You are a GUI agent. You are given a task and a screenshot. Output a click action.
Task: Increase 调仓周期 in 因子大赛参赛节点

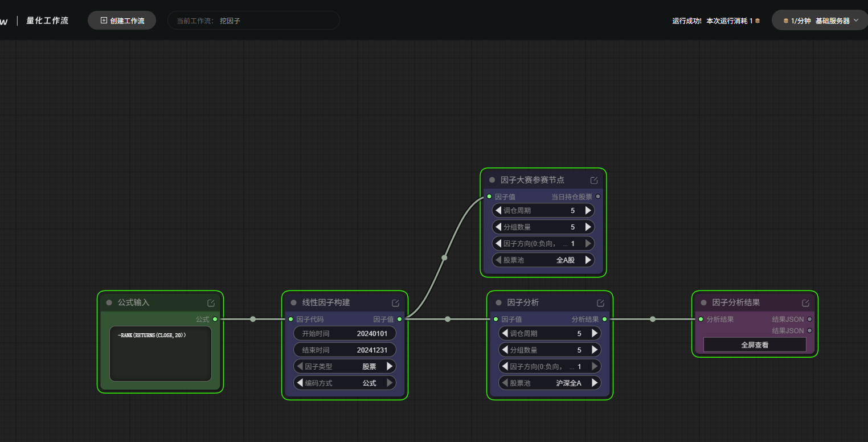[588, 211]
